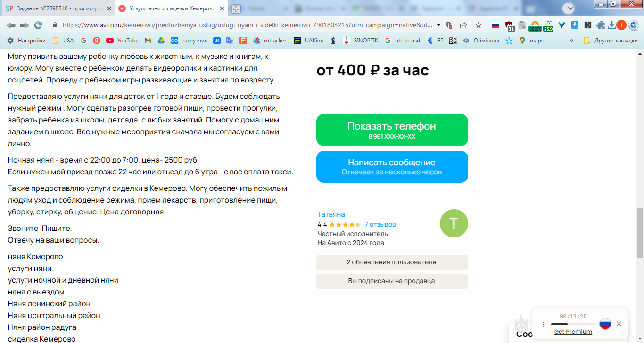
Task: Click the page vertical scrollbar thumb
Action: click(x=640, y=233)
